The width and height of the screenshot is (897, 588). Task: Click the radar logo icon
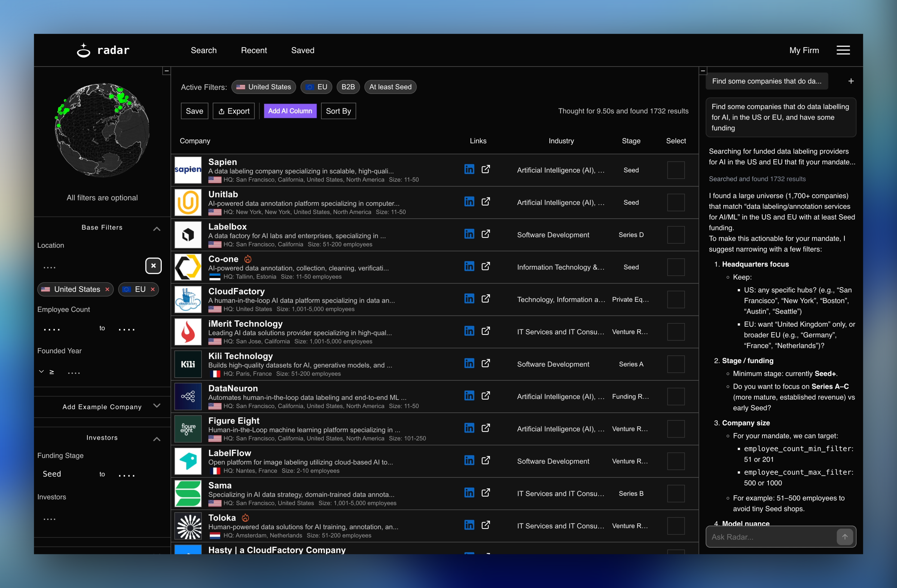tap(84, 50)
